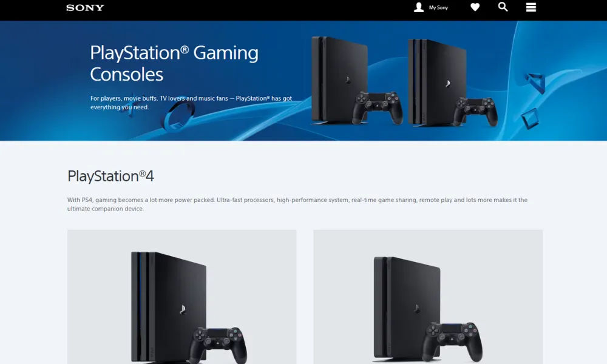Select the PS4 slim console in banner
607x364 pixels.
pos(340,81)
